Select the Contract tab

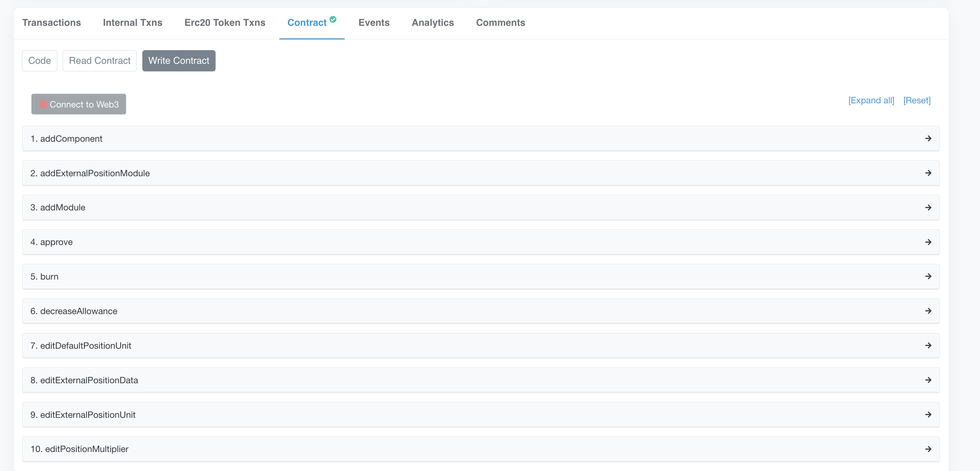click(307, 22)
